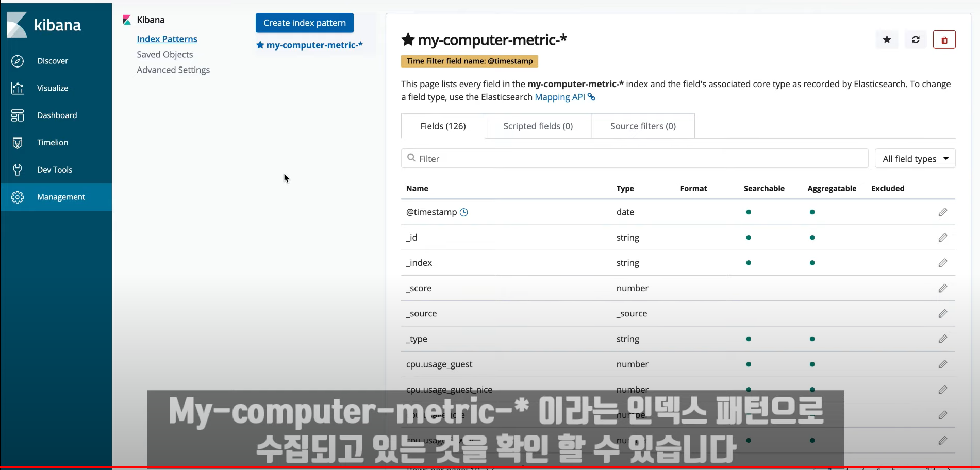Switch to Scripted fields (0) tab
The height and width of the screenshot is (470, 980).
[x=538, y=126]
